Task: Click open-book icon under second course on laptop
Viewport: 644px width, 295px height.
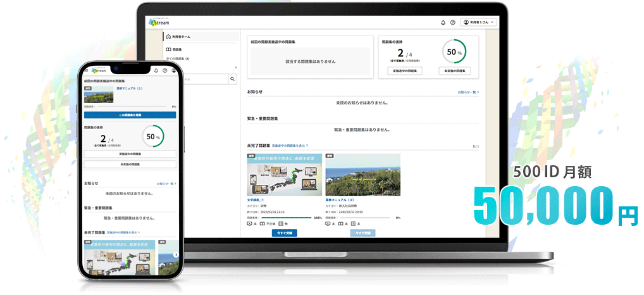Action: tap(340, 224)
